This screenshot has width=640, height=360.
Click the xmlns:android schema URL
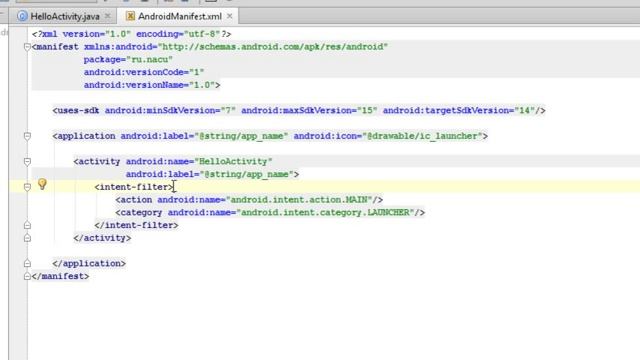(x=273, y=47)
